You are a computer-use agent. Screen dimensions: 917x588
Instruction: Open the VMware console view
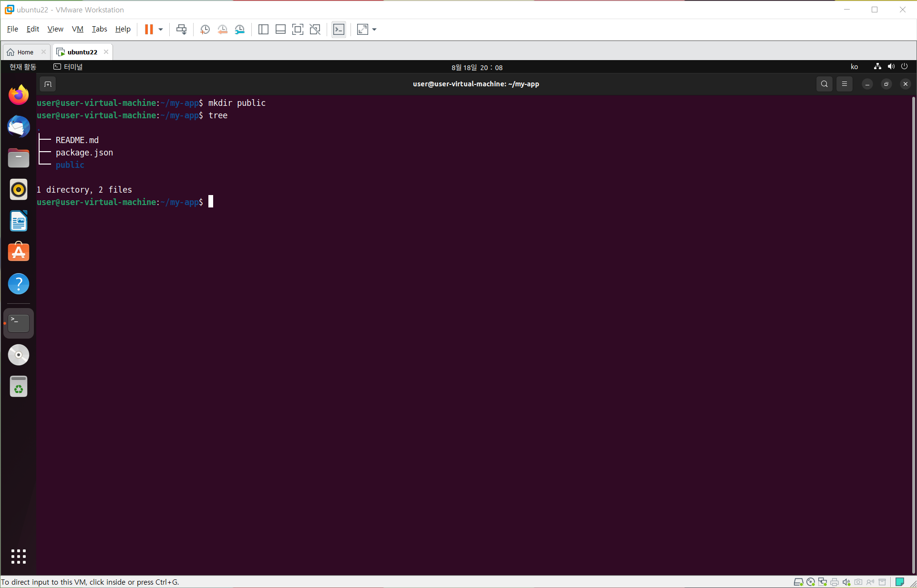point(339,30)
